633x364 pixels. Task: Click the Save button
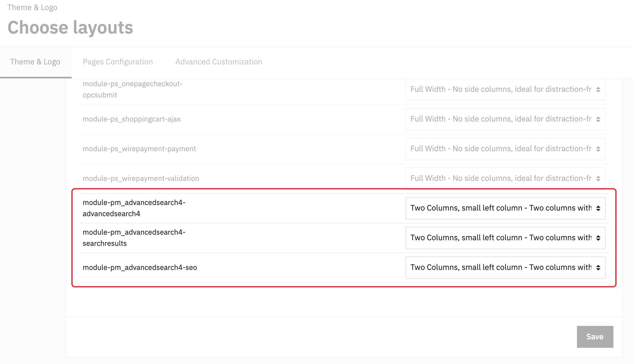(595, 337)
